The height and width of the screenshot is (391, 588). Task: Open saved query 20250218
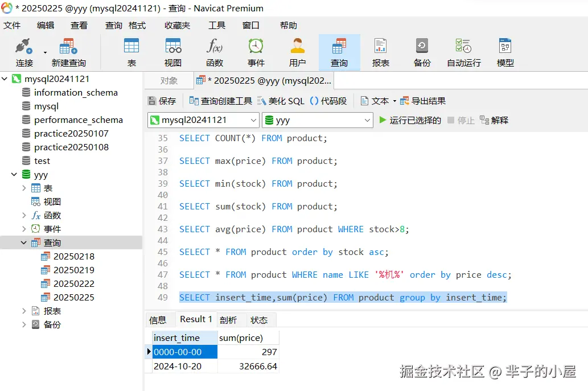click(74, 257)
